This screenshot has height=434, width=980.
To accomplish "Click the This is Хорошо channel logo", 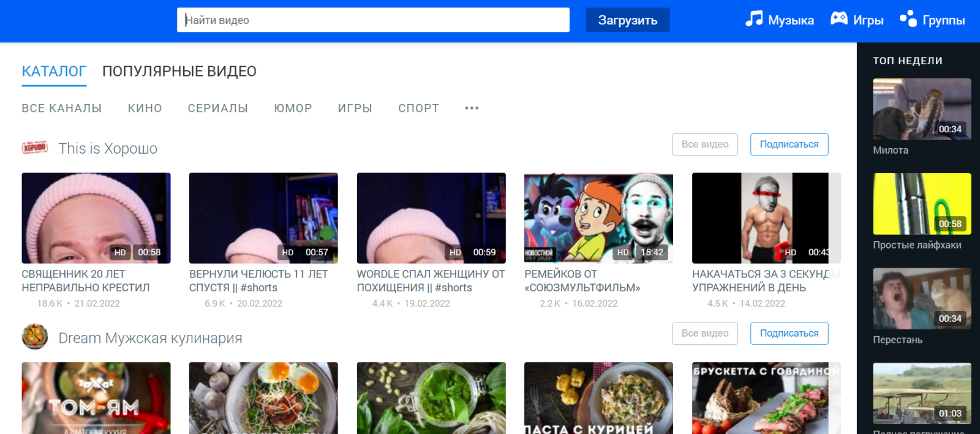I will coord(35,148).
